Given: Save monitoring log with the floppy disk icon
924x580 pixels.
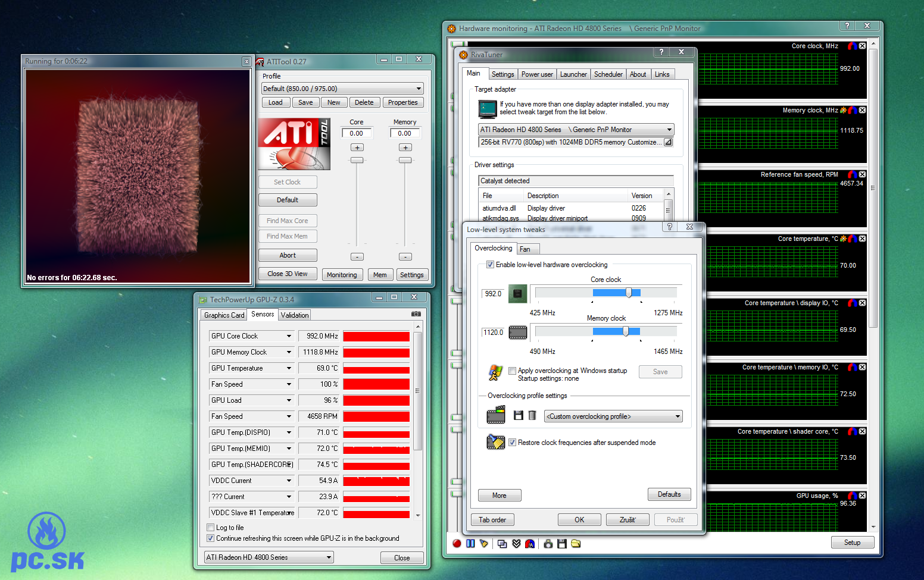Looking at the screenshot, I should [561, 543].
